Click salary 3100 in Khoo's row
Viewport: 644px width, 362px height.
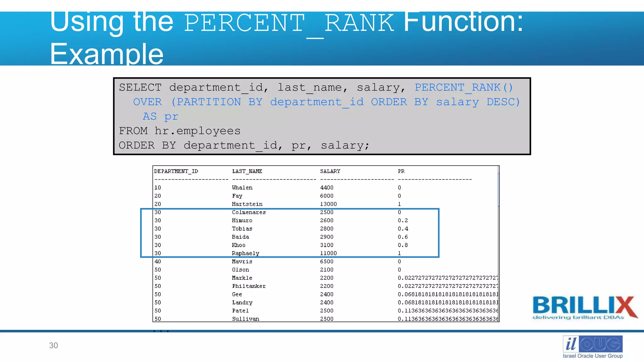tap(327, 245)
